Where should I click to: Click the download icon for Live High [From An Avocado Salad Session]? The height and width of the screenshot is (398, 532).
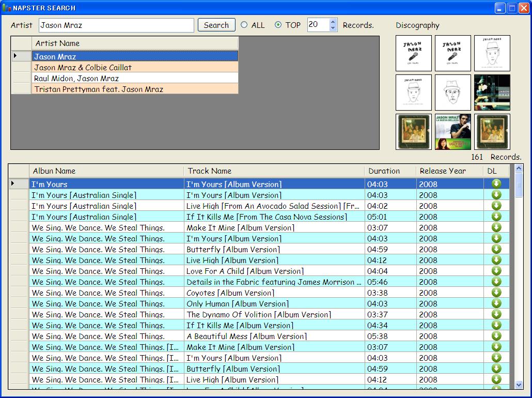click(496, 206)
